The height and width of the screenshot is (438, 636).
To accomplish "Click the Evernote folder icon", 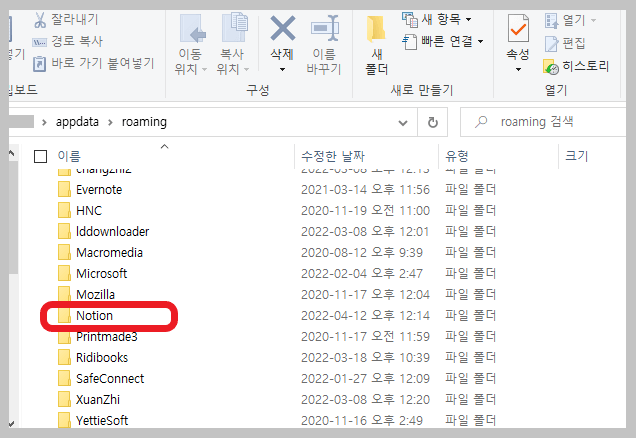I will click(x=64, y=189).
